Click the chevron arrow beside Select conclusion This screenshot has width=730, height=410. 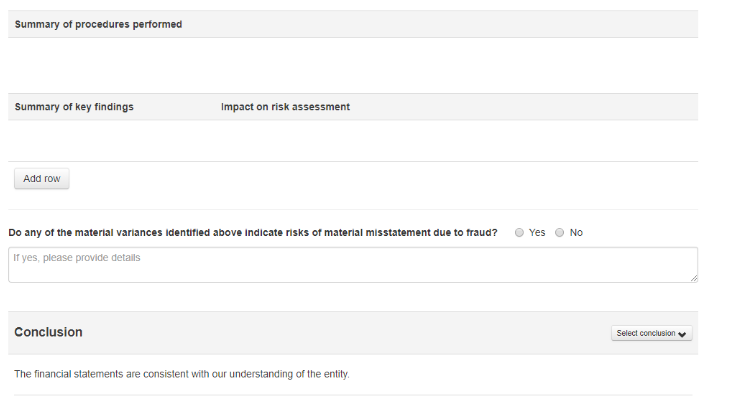tap(683, 334)
